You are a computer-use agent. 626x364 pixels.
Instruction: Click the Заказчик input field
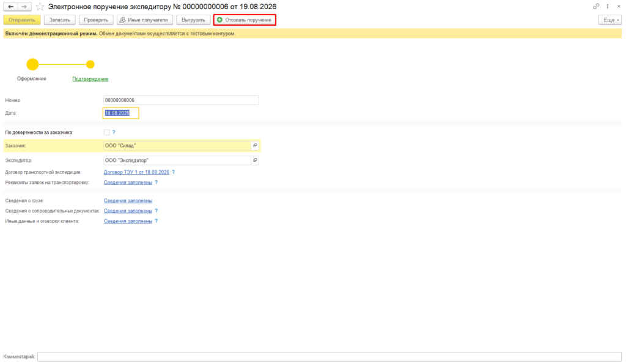pyautogui.click(x=177, y=145)
